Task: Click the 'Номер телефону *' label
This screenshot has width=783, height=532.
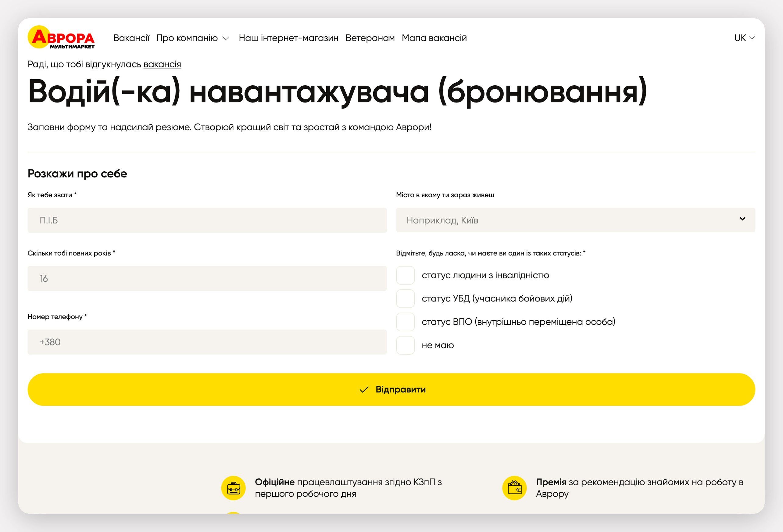Action: (x=57, y=317)
